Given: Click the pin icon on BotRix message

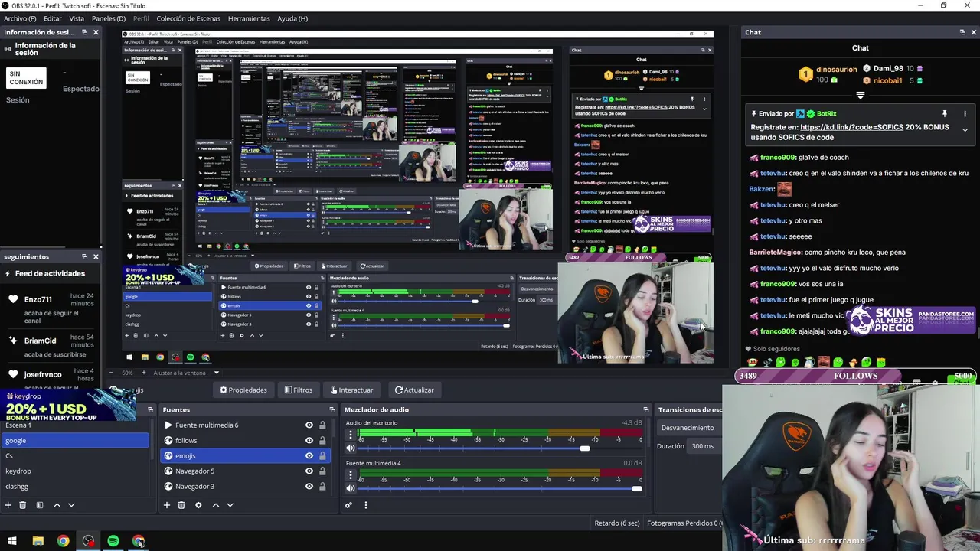Looking at the screenshot, I should click(944, 113).
